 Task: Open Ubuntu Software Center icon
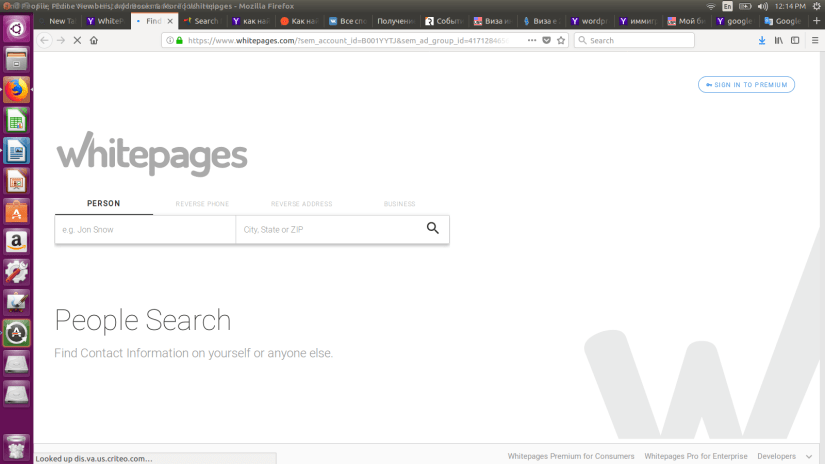coord(16,212)
